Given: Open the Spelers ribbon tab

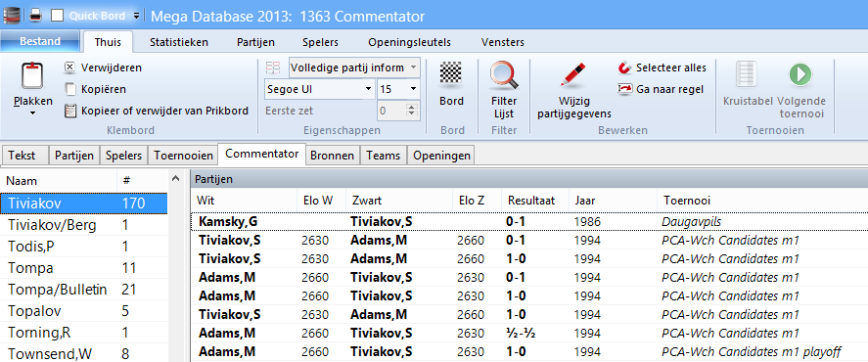Looking at the screenshot, I should pyautogui.click(x=321, y=42).
